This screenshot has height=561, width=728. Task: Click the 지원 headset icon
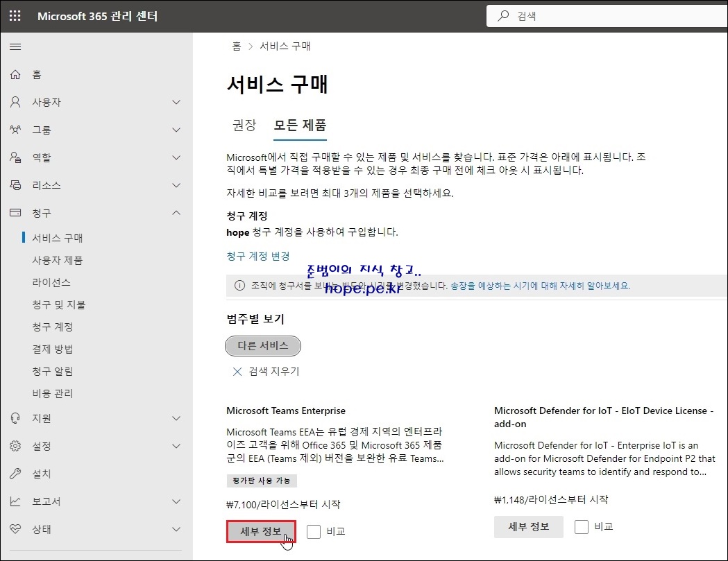(15, 418)
